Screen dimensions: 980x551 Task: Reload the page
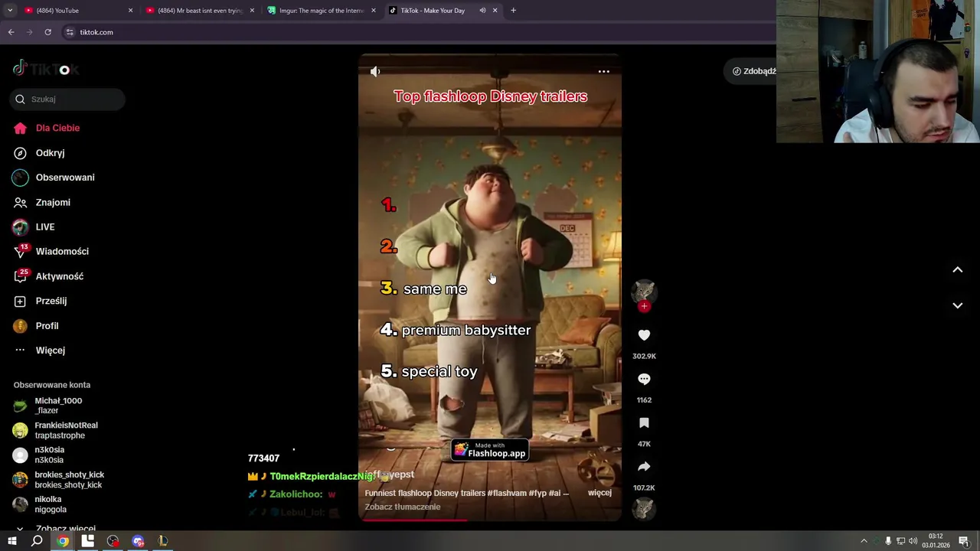tap(47, 32)
